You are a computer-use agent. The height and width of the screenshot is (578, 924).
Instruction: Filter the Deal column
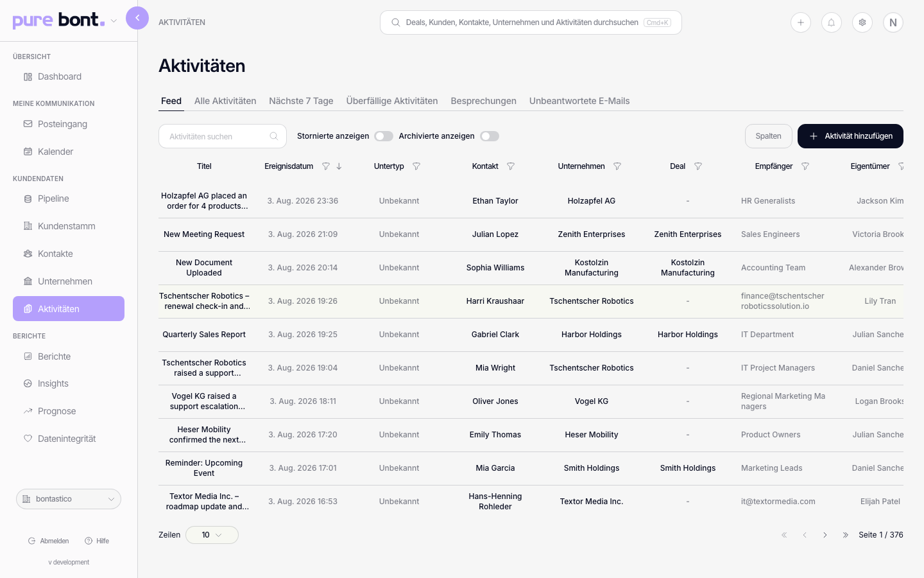698,166
